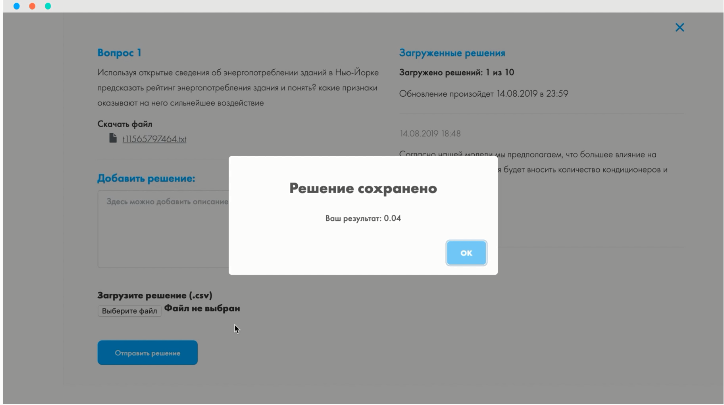Click the Файл не выбран label

[202, 308]
